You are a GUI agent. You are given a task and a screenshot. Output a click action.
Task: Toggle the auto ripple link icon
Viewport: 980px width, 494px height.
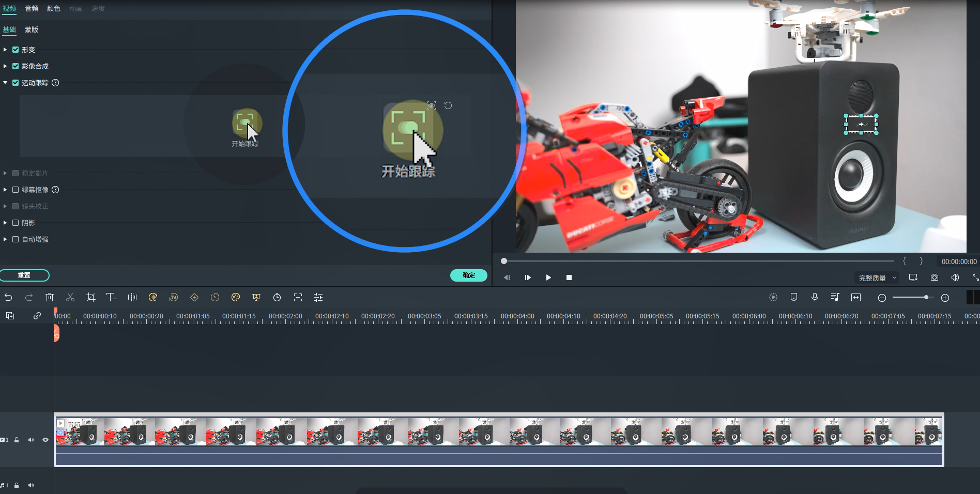coord(37,316)
